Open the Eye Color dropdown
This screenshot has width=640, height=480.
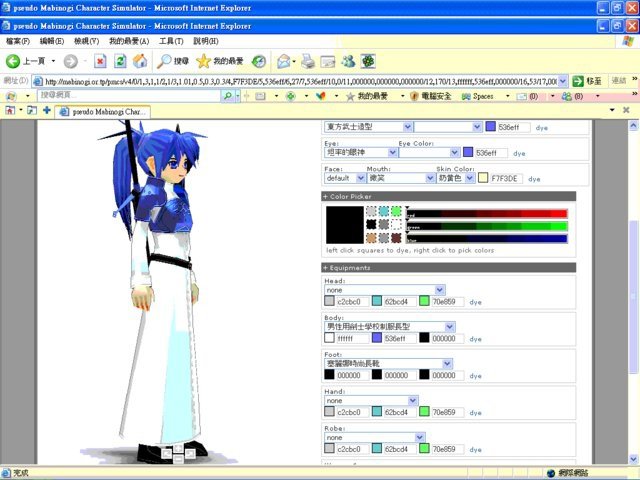pos(429,152)
